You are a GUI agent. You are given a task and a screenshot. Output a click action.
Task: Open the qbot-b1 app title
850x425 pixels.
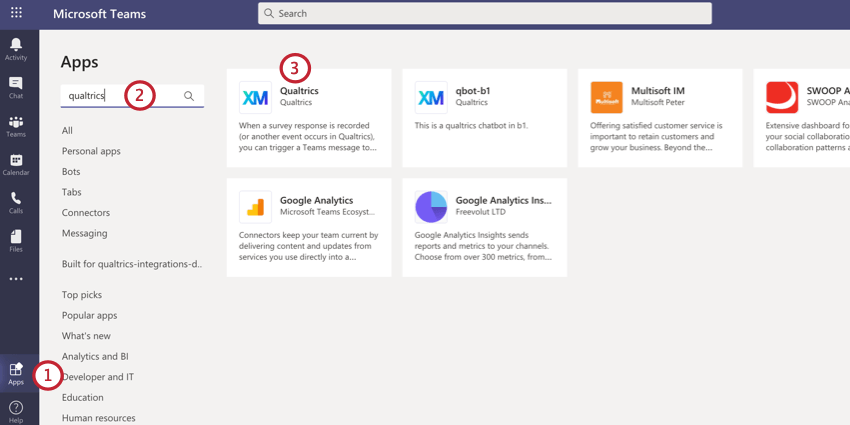pos(473,91)
